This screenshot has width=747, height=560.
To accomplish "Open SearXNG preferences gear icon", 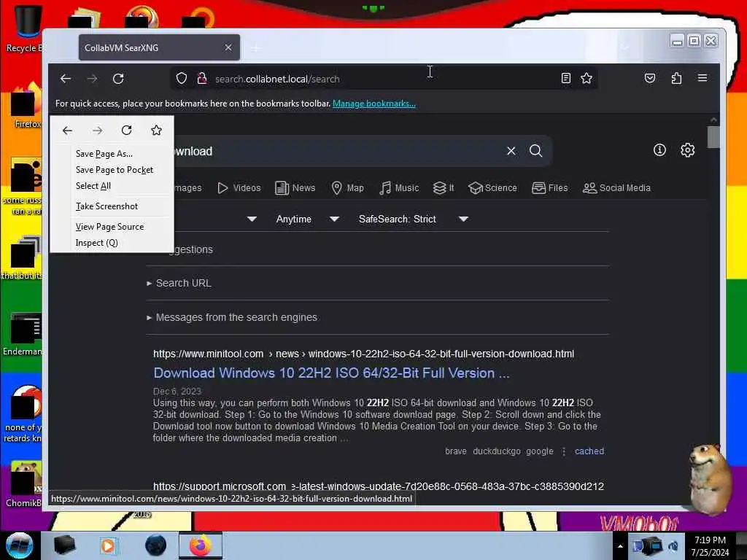I will [687, 150].
